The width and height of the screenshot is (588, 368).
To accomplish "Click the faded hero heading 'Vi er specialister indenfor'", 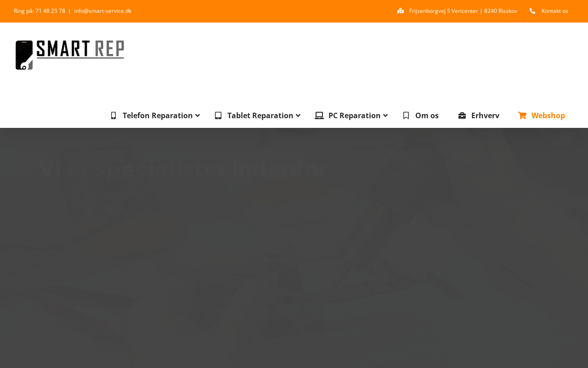I will (183, 168).
